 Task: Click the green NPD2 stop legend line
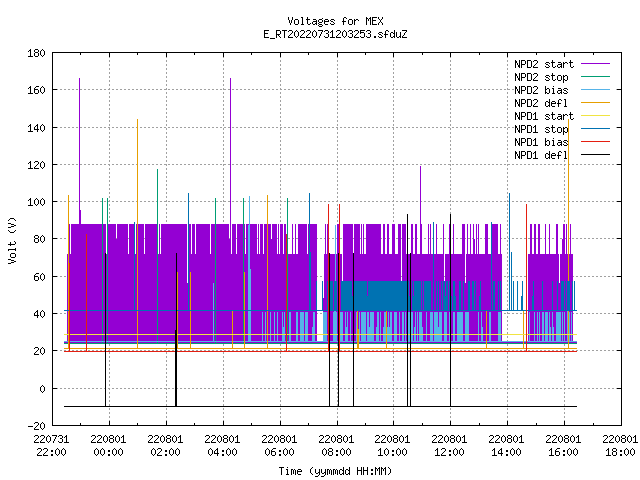tap(595, 76)
